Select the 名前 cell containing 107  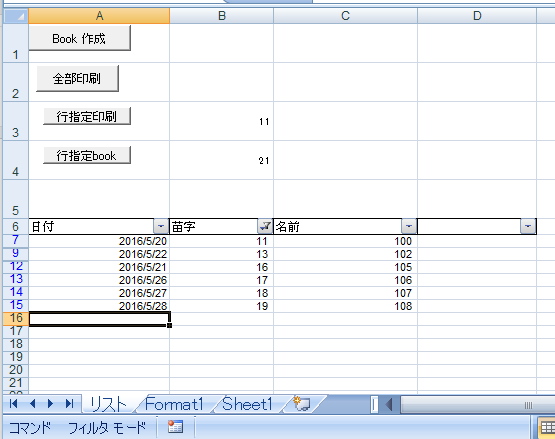tap(345, 293)
